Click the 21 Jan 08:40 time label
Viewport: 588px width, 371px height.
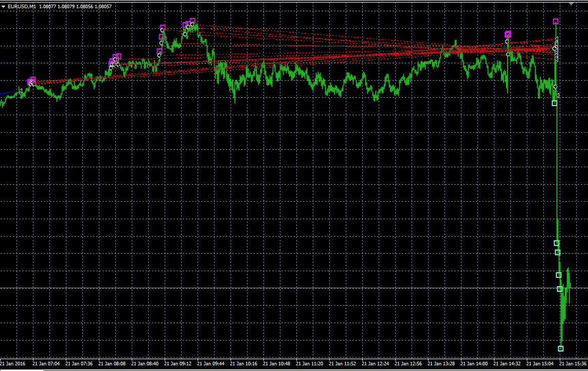pyautogui.click(x=145, y=363)
